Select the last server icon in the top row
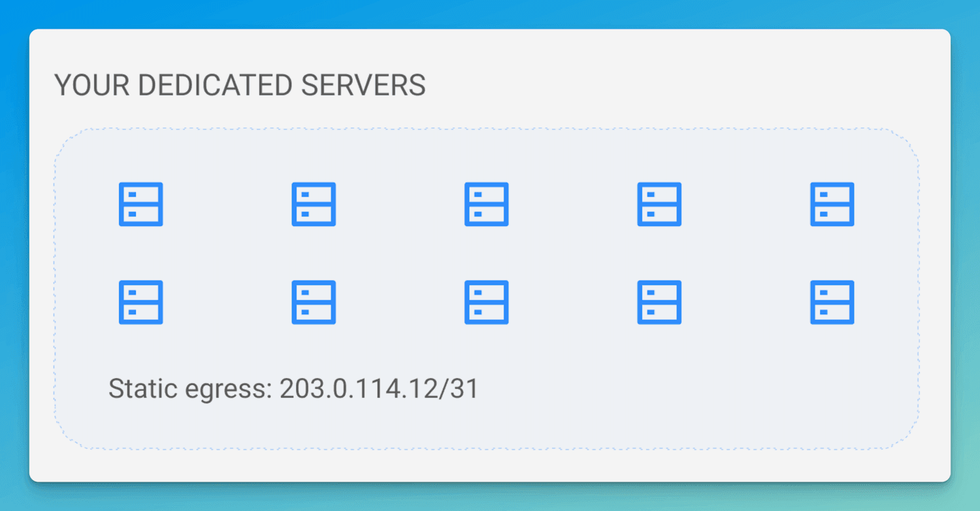The height and width of the screenshot is (511, 980). (832, 204)
